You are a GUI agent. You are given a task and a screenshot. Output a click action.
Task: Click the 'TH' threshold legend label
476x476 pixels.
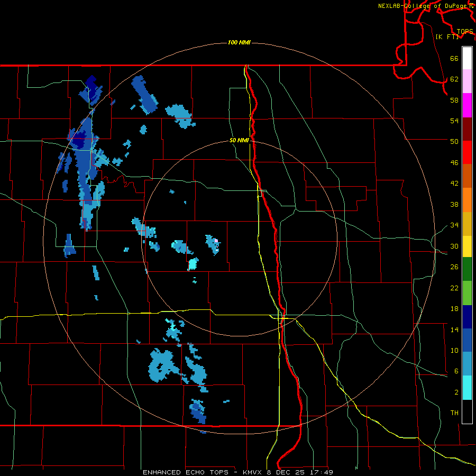pos(454,413)
